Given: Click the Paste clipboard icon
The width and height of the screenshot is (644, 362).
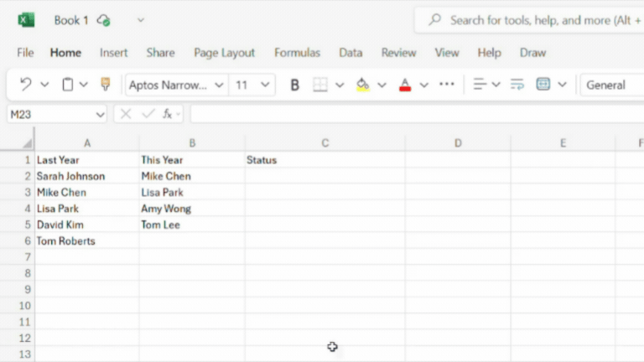Looking at the screenshot, I should [68, 85].
